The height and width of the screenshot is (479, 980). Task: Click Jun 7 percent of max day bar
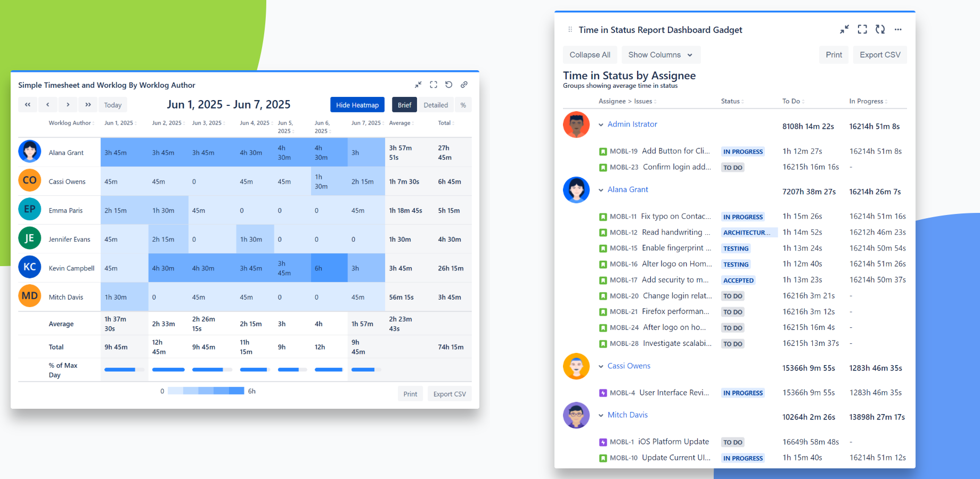coord(366,369)
